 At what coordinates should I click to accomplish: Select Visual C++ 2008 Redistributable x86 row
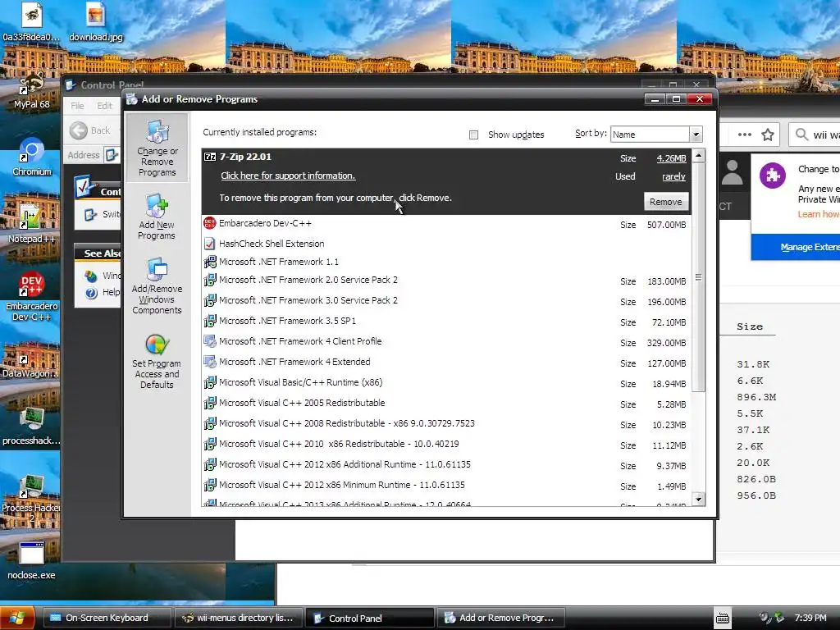447,424
